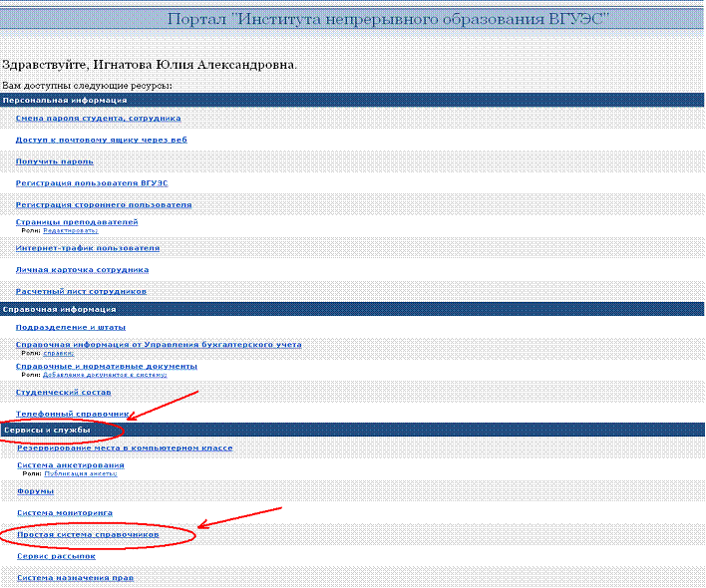Viewport: 706px width, 588px height.
Task: Open 'Регистрация стороннего пользователя' link
Action: pos(104,204)
